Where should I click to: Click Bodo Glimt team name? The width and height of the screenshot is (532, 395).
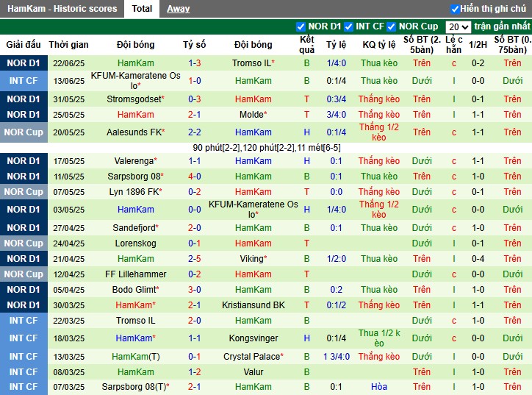135,290
